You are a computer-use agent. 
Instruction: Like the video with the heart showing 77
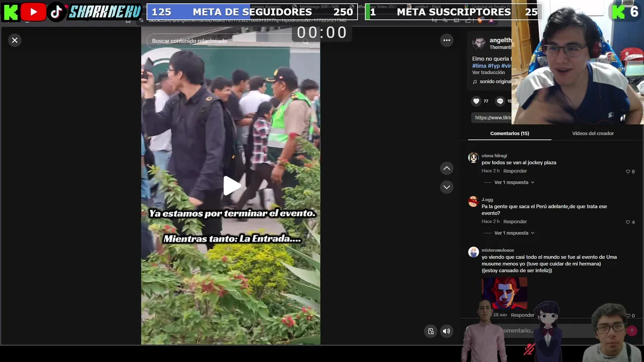[x=476, y=101]
